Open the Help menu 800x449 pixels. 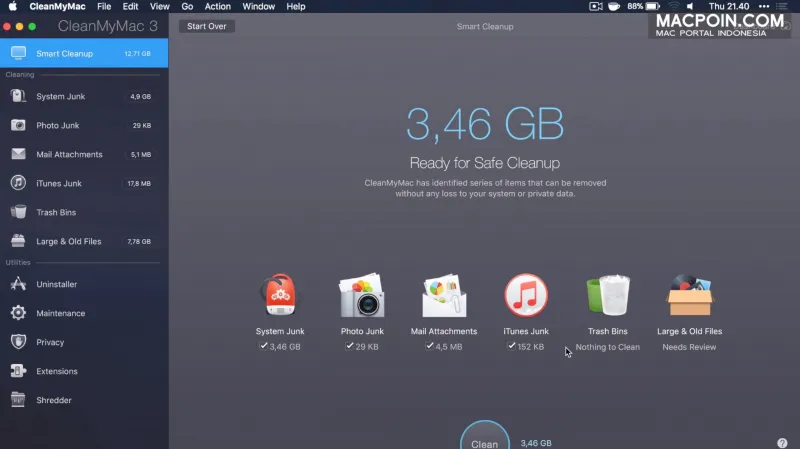click(296, 6)
